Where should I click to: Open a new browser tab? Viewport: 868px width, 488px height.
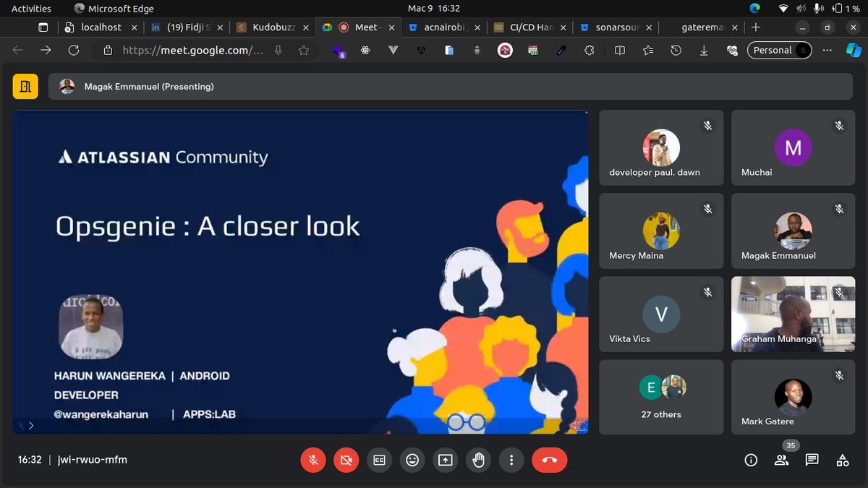pyautogui.click(x=756, y=27)
